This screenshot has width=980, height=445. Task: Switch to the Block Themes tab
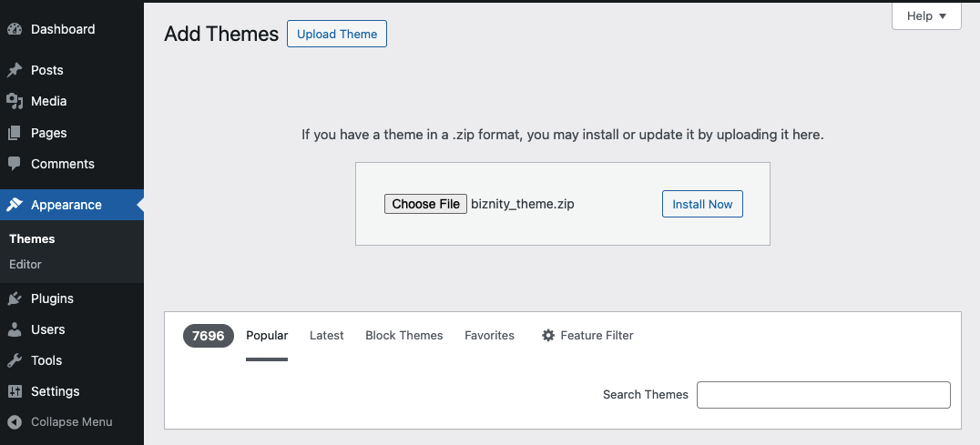[x=403, y=336]
